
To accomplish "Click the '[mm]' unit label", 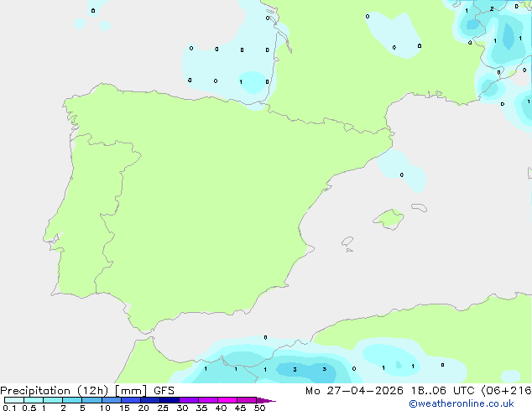I will point(131,391).
